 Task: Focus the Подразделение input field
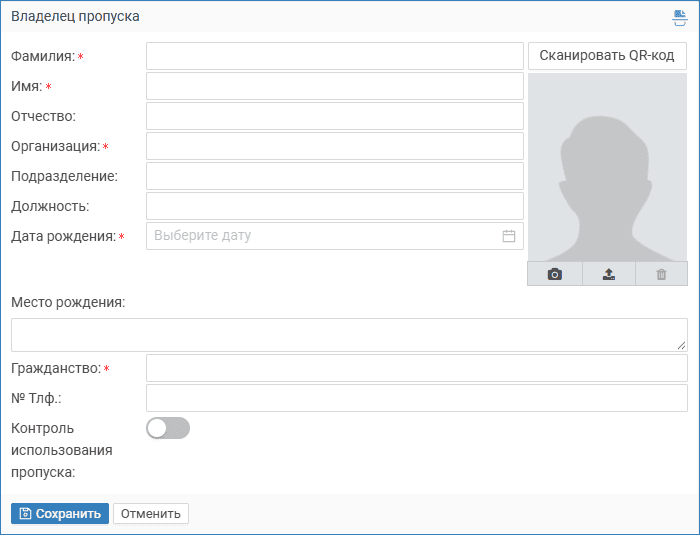point(335,176)
